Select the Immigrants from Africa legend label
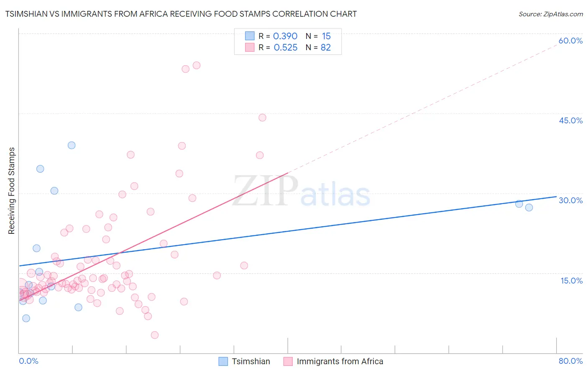The height and width of the screenshot is (373, 588). pyautogui.click(x=340, y=361)
